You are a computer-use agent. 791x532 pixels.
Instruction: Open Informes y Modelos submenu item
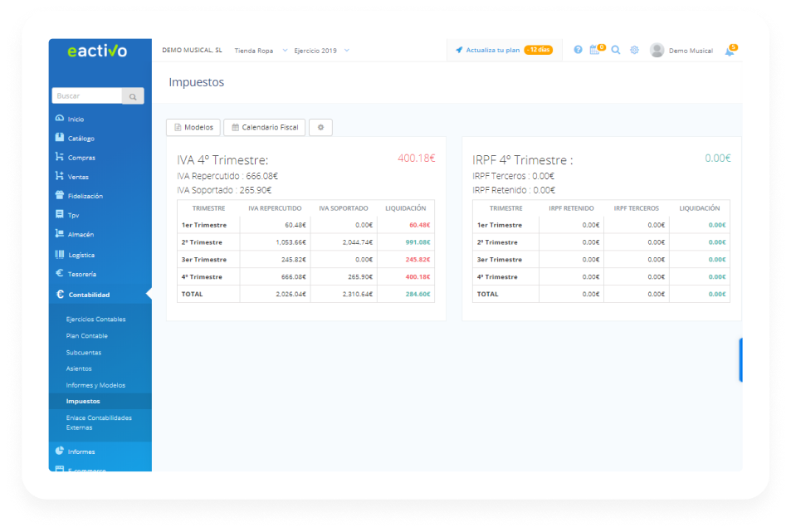95,385
